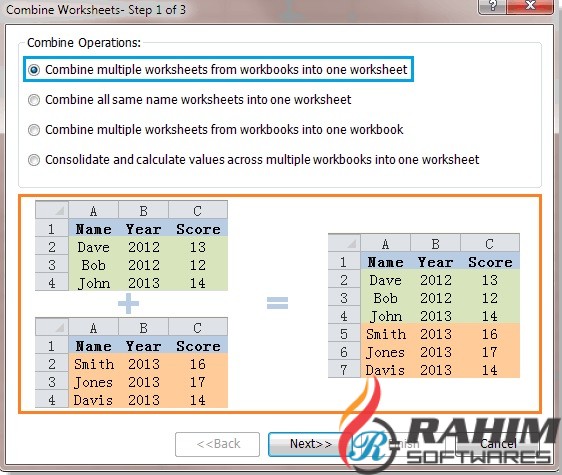This screenshot has width=562, height=475.
Task: Click 'Jones' in second source table
Action: 93,382
